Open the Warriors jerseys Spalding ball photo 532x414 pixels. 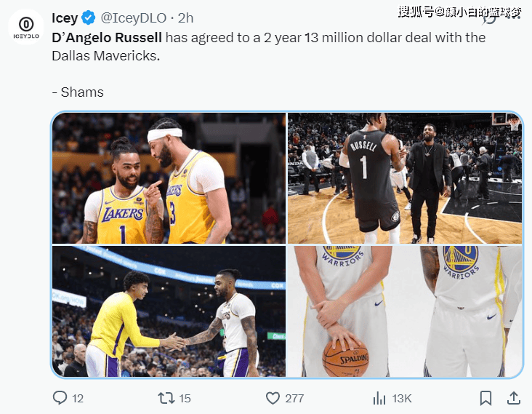click(405, 311)
